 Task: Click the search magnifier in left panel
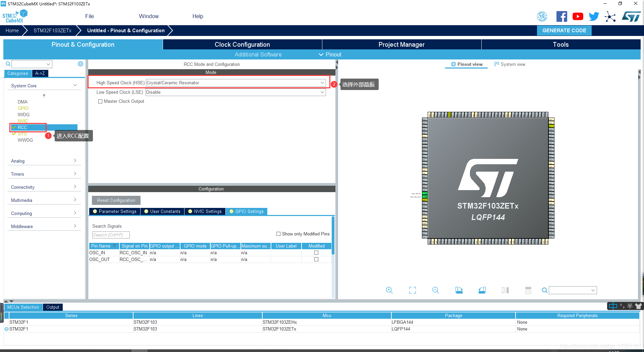[x=8, y=64]
